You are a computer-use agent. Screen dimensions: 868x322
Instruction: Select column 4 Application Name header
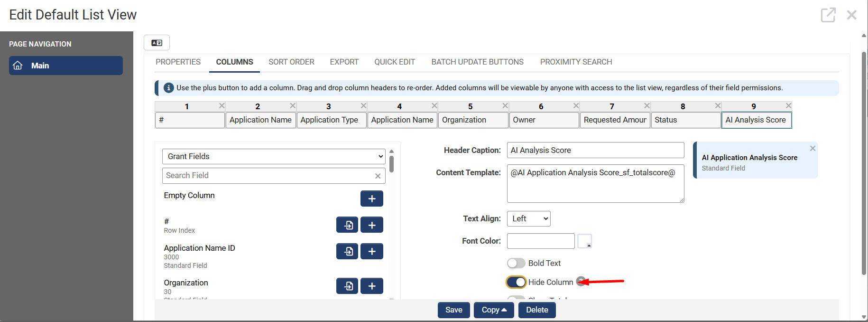pos(402,120)
